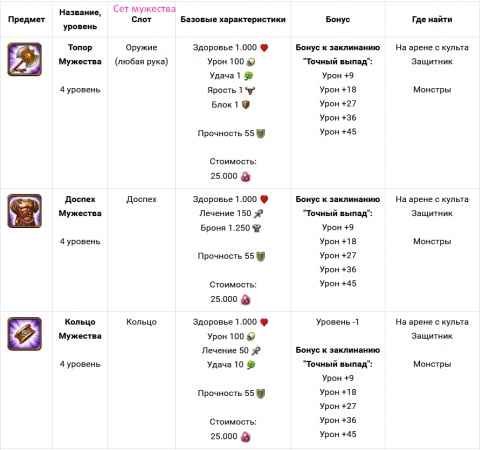The height and width of the screenshot is (450, 482).
Task: Click the Бонус column header
Action: 338,19
